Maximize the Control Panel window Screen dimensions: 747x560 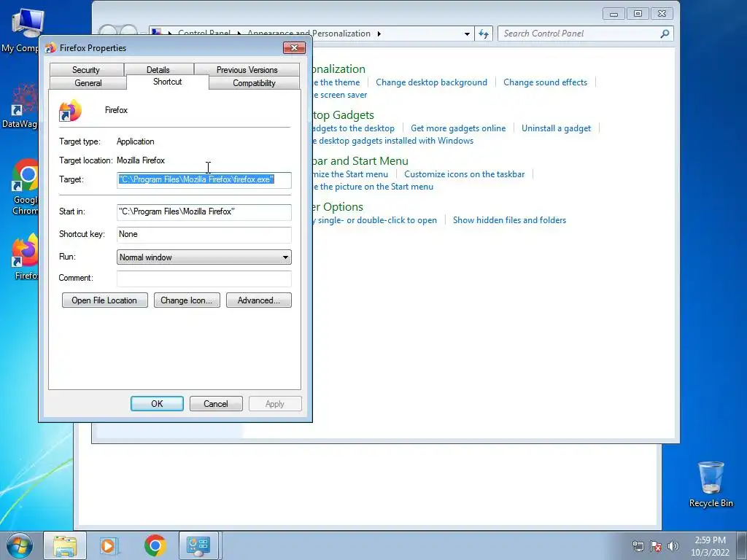(x=638, y=14)
